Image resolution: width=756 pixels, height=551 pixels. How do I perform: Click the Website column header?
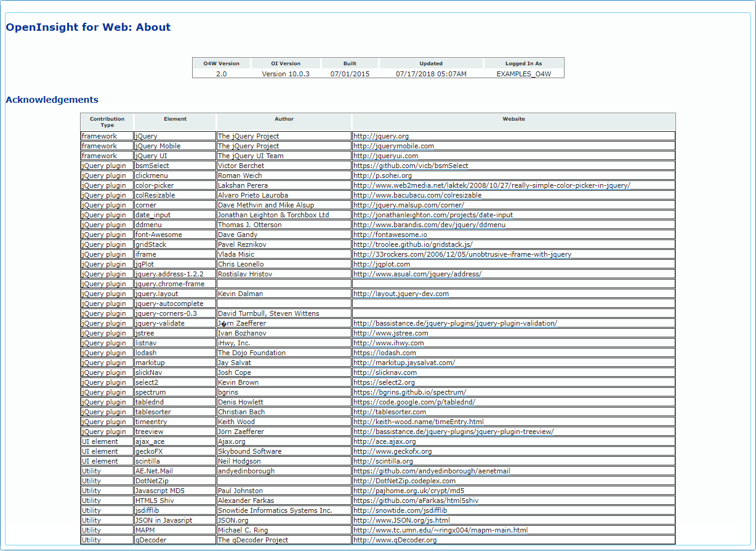click(x=513, y=122)
